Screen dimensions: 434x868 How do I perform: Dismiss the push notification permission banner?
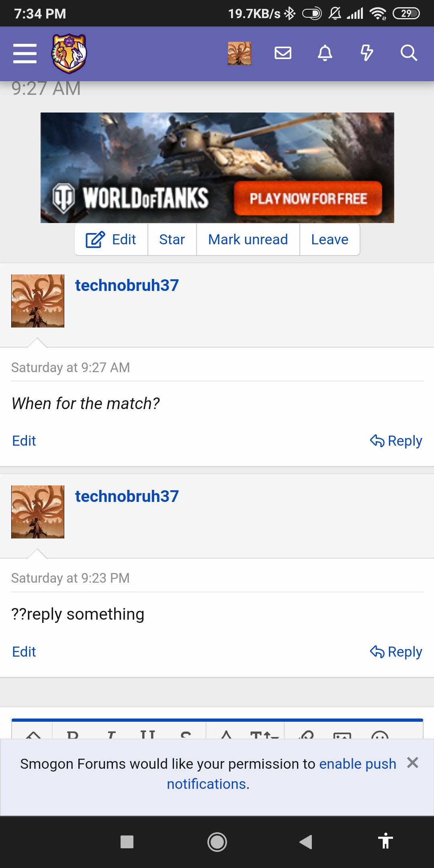click(413, 762)
